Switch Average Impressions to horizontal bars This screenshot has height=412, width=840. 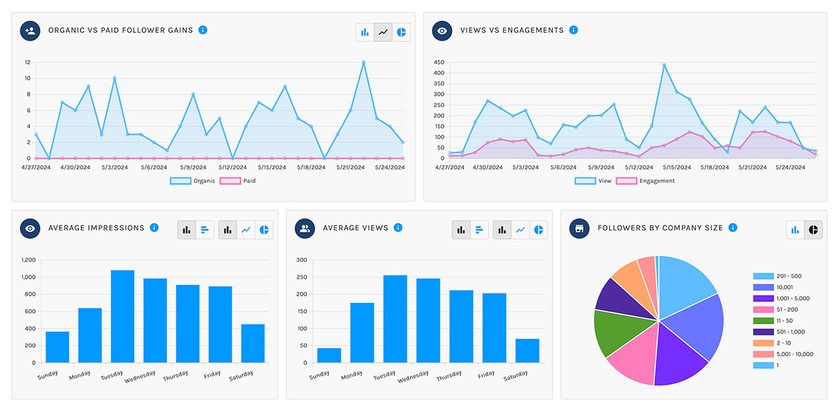205,230
